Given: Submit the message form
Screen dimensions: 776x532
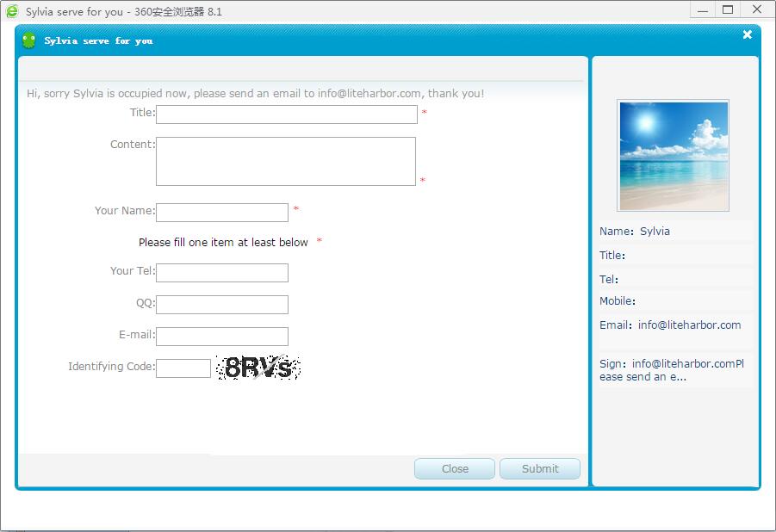Looking at the screenshot, I should tap(539, 469).
